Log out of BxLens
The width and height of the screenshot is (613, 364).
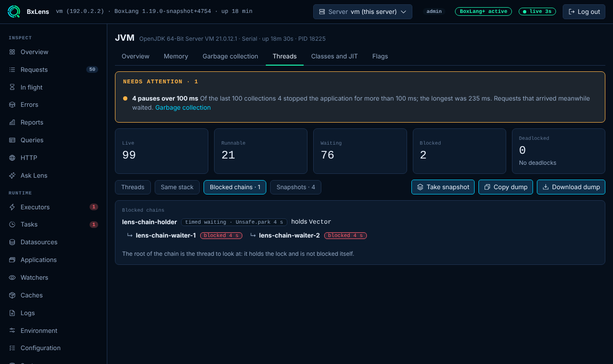click(x=584, y=11)
